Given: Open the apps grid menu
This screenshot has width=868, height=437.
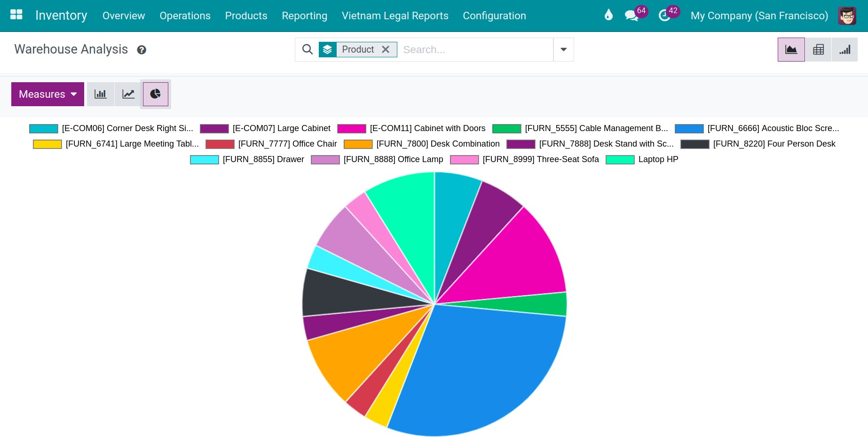Looking at the screenshot, I should pos(16,15).
